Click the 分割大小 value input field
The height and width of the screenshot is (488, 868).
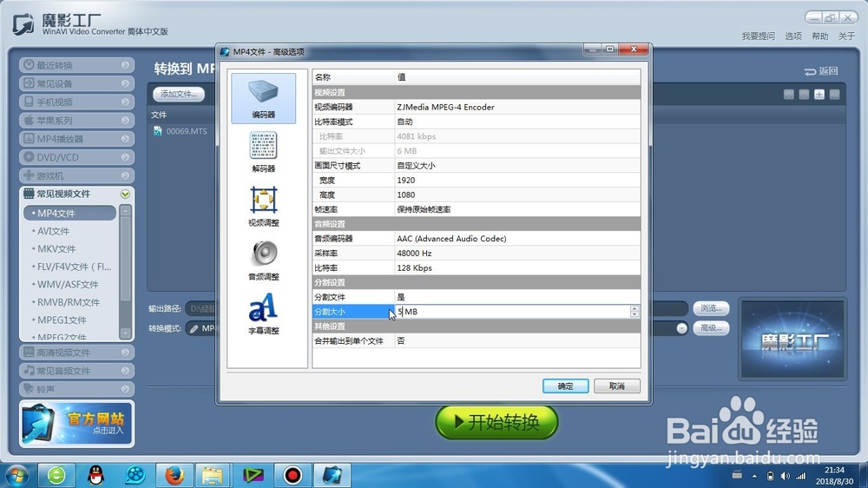click(x=513, y=312)
